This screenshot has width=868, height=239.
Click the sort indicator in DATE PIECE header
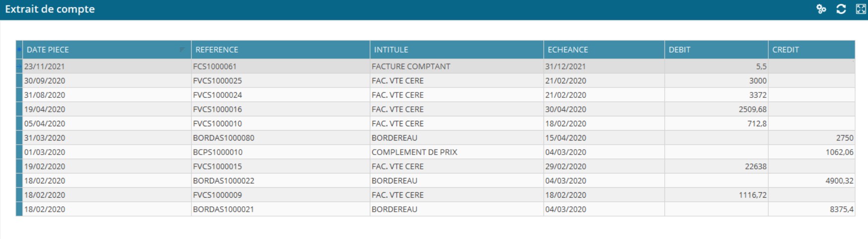click(182, 49)
